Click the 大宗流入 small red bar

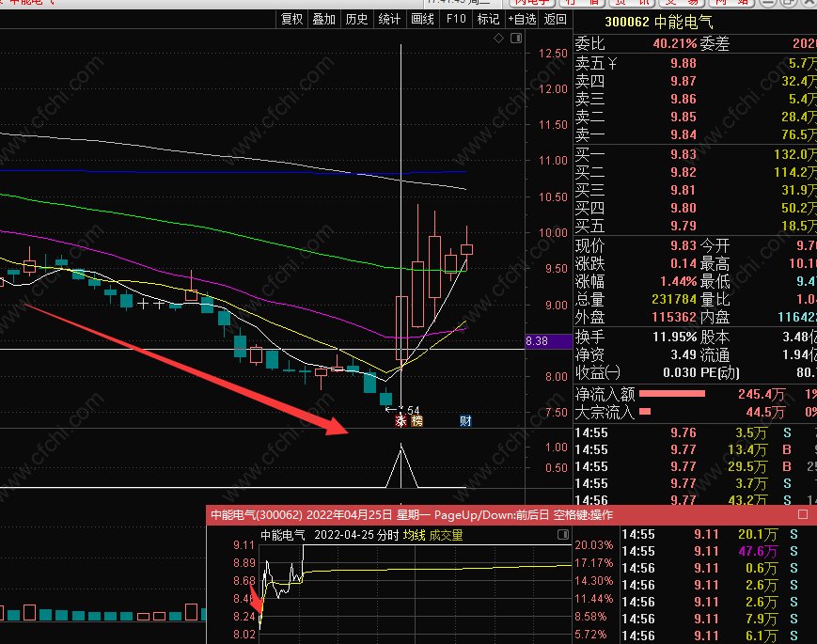(x=645, y=412)
